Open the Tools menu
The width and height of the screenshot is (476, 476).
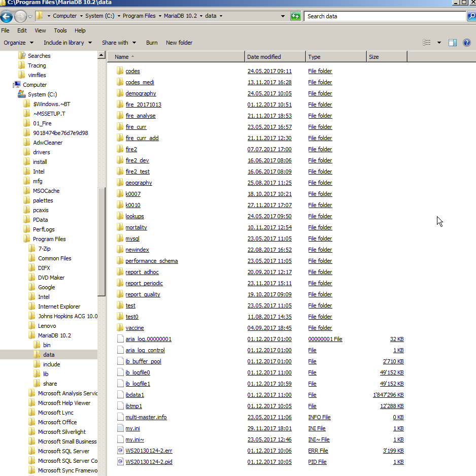[x=60, y=30]
